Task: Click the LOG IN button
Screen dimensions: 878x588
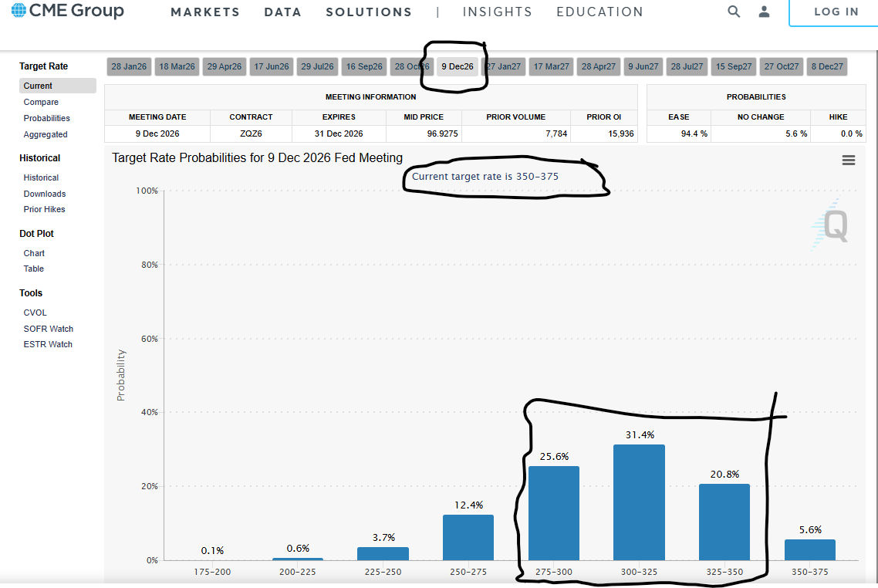Action: tap(836, 12)
